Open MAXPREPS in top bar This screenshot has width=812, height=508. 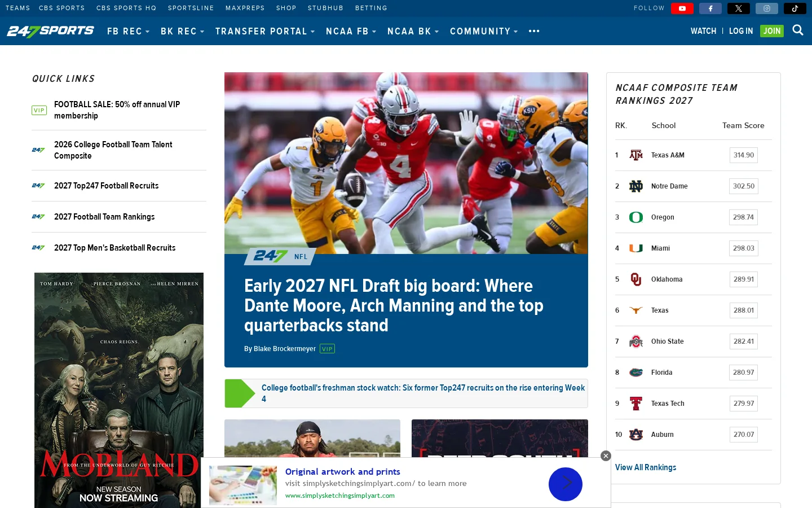click(245, 8)
